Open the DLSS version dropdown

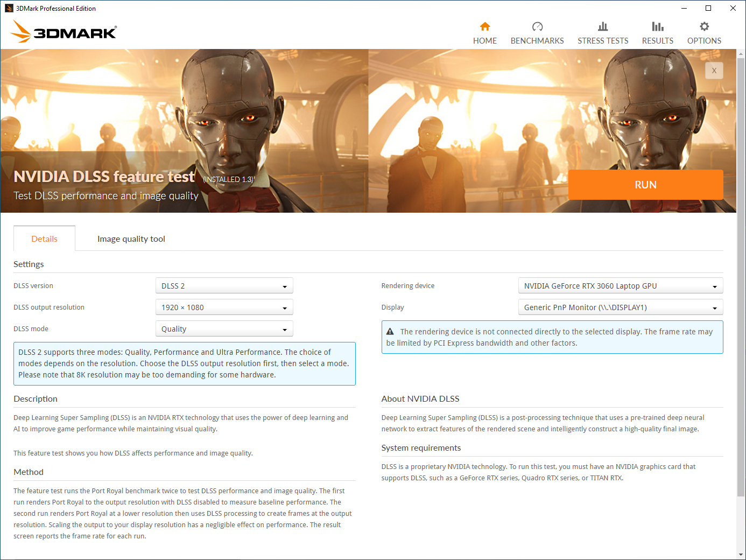(x=224, y=286)
